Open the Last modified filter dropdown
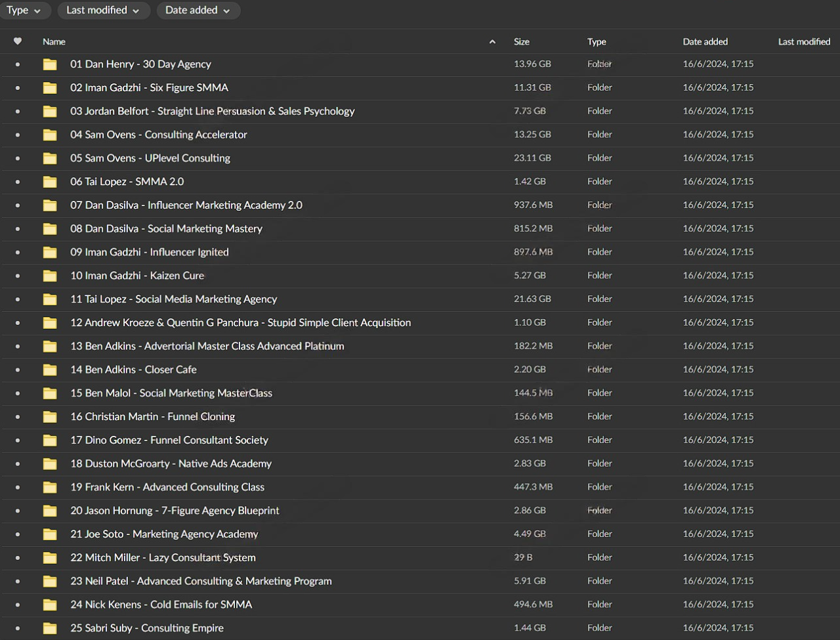This screenshot has height=640, width=840. (x=103, y=11)
